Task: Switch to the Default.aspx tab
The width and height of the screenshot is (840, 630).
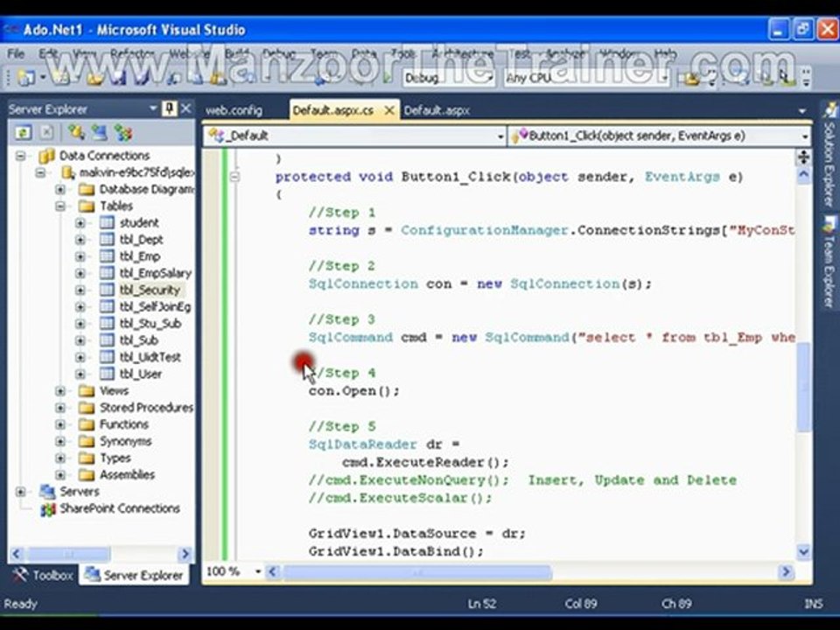Action: tap(437, 110)
